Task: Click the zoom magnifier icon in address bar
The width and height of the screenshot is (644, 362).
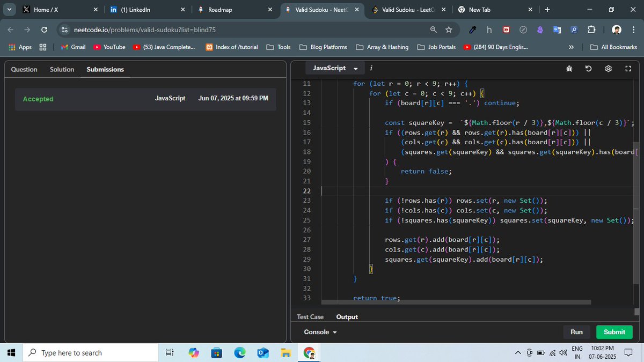Action: (433, 30)
